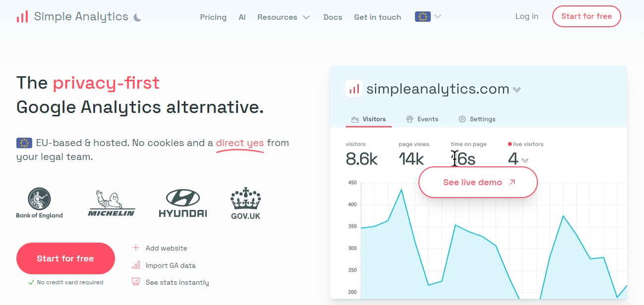The height and width of the screenshot is (305, 644).
Task: Switch to the Events tab
Action: coord(422,119)
